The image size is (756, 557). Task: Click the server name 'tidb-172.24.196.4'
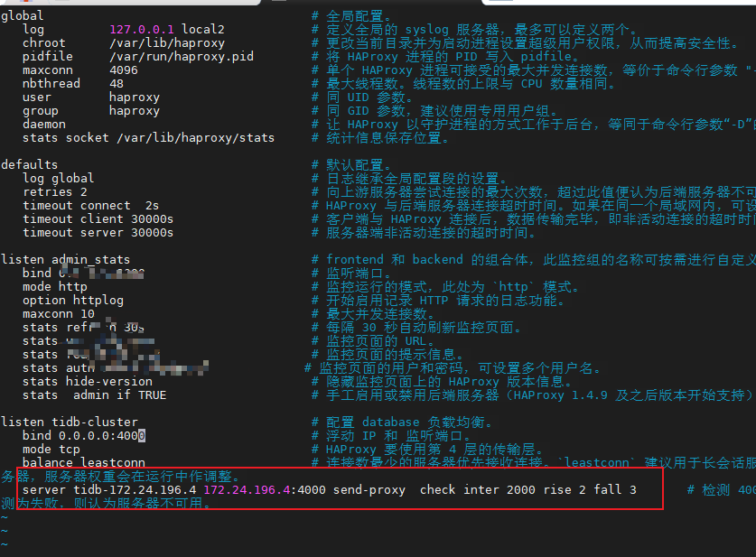point(135,490)
